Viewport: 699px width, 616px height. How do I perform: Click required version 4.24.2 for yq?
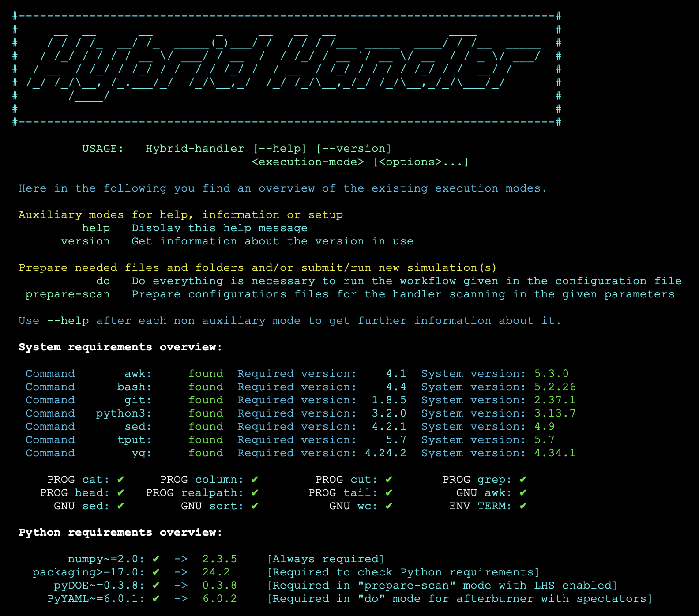[386, 453]
